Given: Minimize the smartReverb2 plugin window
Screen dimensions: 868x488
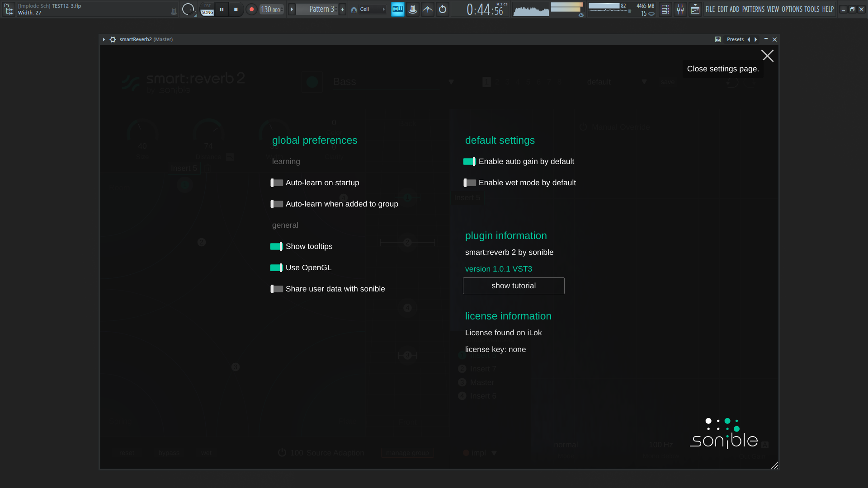Looking at the screenshot, I should 766,39.
